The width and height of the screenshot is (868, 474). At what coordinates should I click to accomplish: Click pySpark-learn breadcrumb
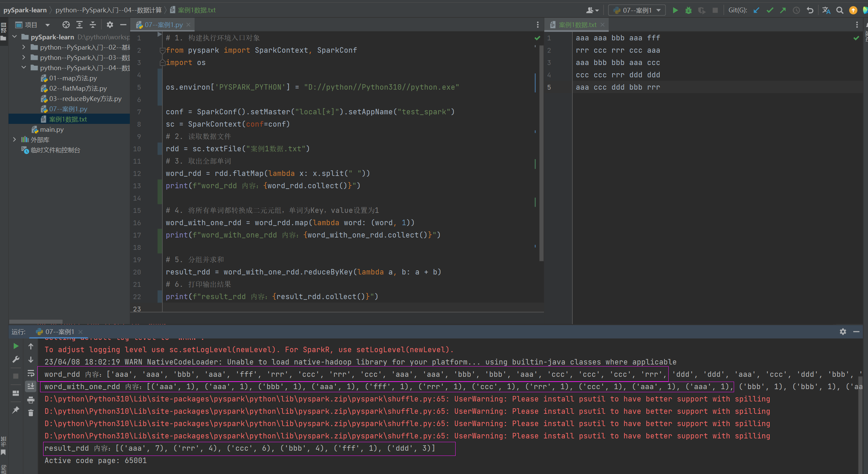(x=25, y=10)
